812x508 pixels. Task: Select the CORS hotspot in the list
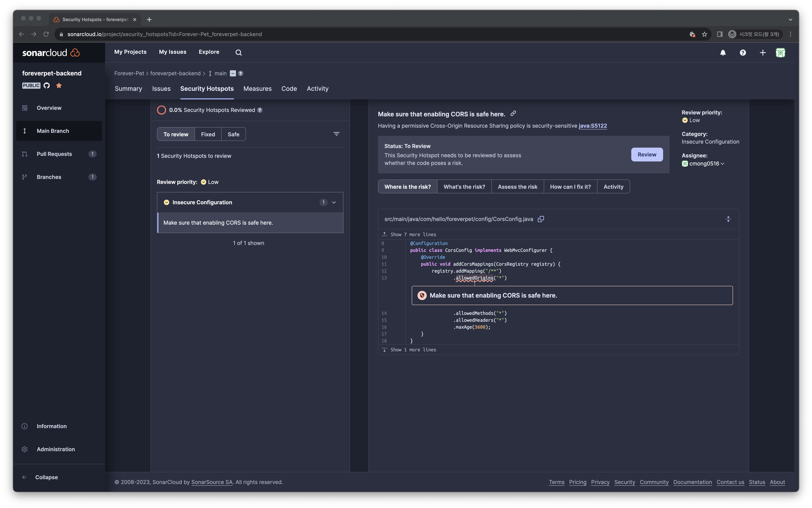(250, 223)
